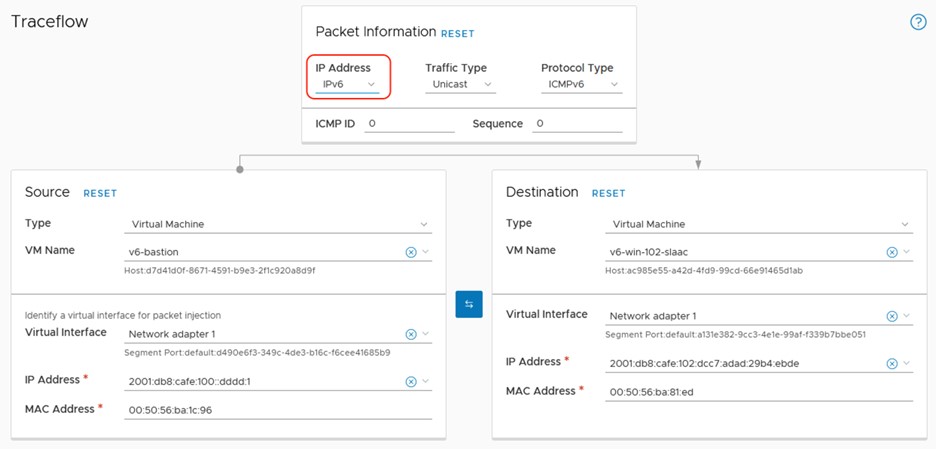The width and height of the screenshot is (936, 449).
Task: Clear the source IP Address value
Action: click(x=410, y=381)
